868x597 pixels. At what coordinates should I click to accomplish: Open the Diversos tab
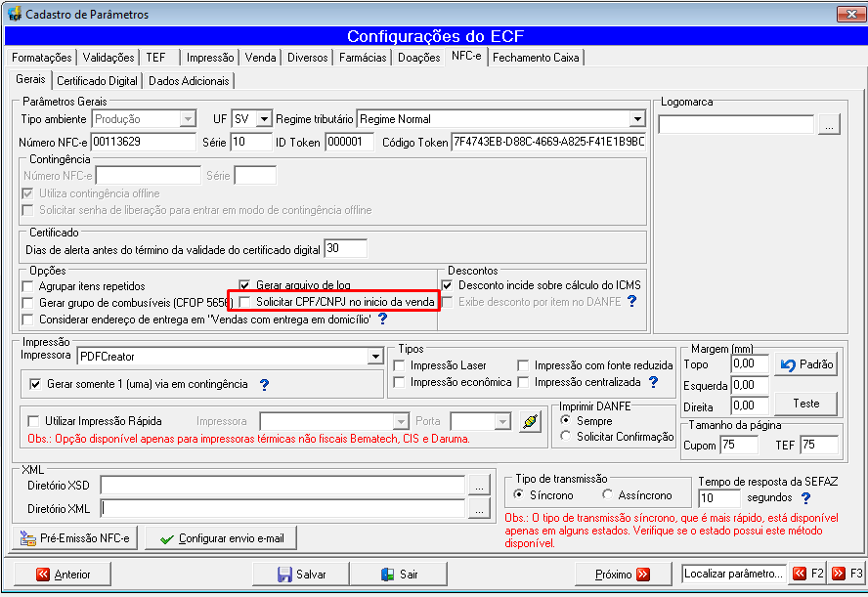coord(307,58)
